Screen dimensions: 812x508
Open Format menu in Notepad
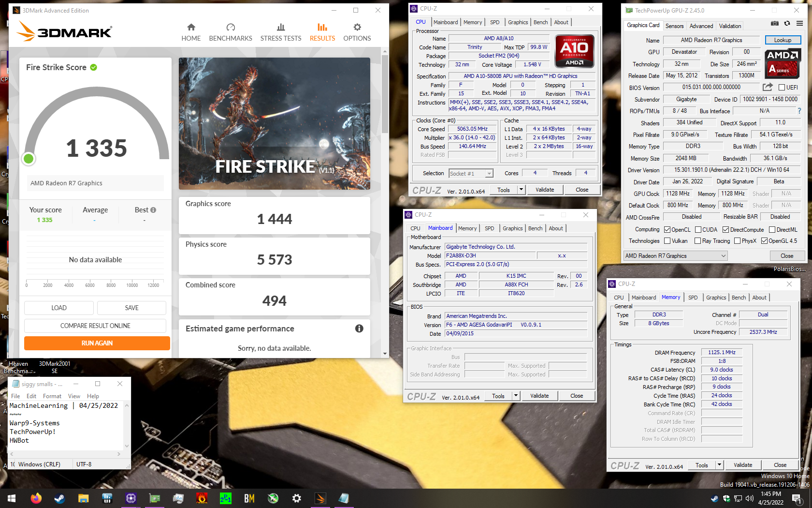tap(52, 396)
